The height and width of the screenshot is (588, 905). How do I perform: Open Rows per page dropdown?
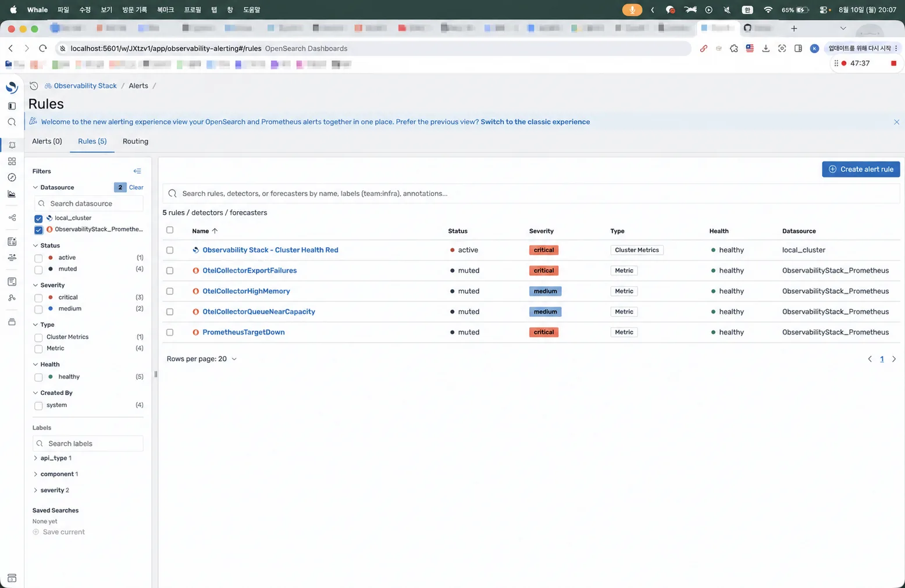click(202, 359)
